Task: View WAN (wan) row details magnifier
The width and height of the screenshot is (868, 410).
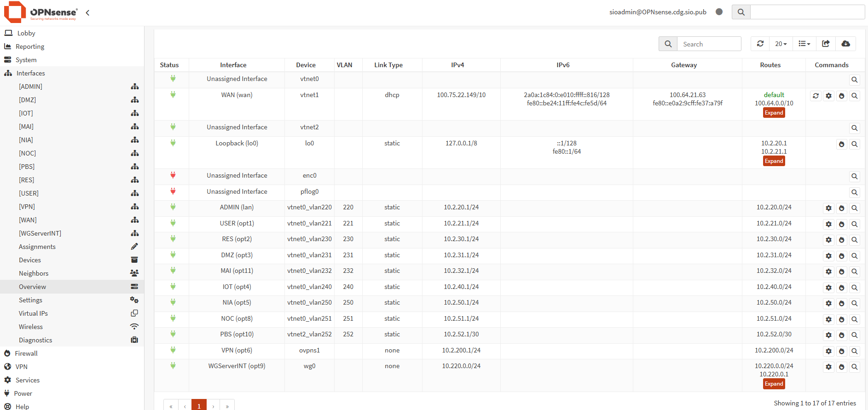Action: coord(854,96)
